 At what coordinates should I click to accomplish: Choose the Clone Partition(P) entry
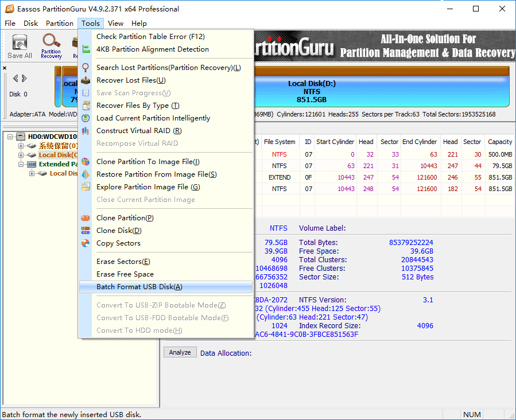166,218
